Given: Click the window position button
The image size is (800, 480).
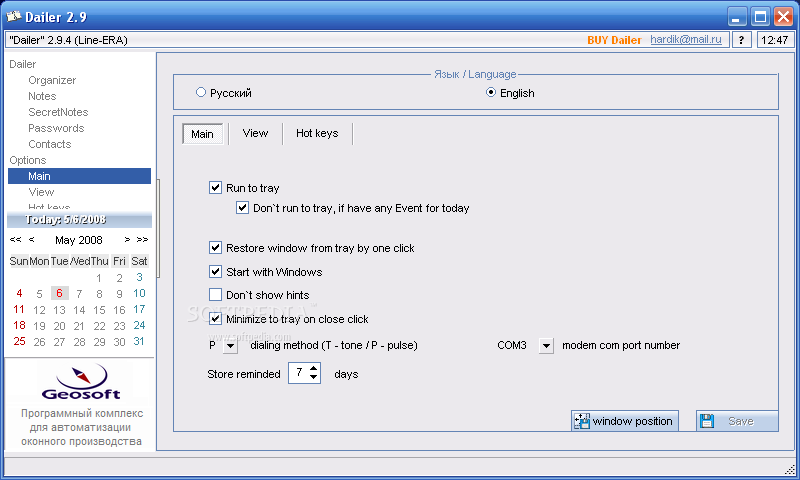Looking at the screenshot, I should pos(625,421).
